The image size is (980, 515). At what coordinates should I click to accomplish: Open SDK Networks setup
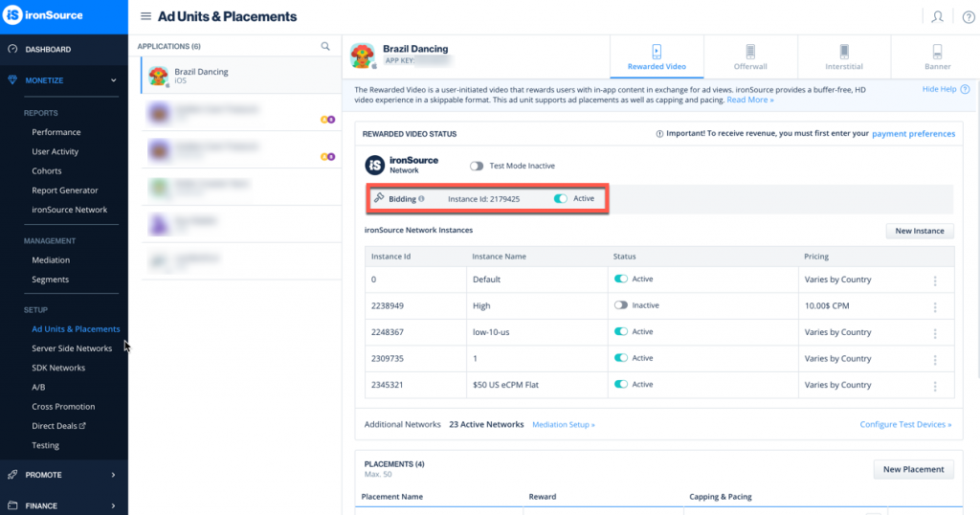(58, 368)
